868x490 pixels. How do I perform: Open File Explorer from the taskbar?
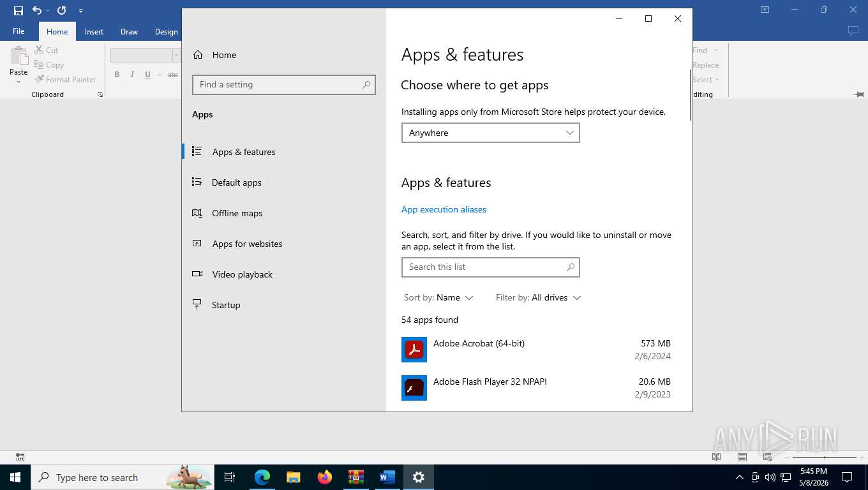point(293,477)
